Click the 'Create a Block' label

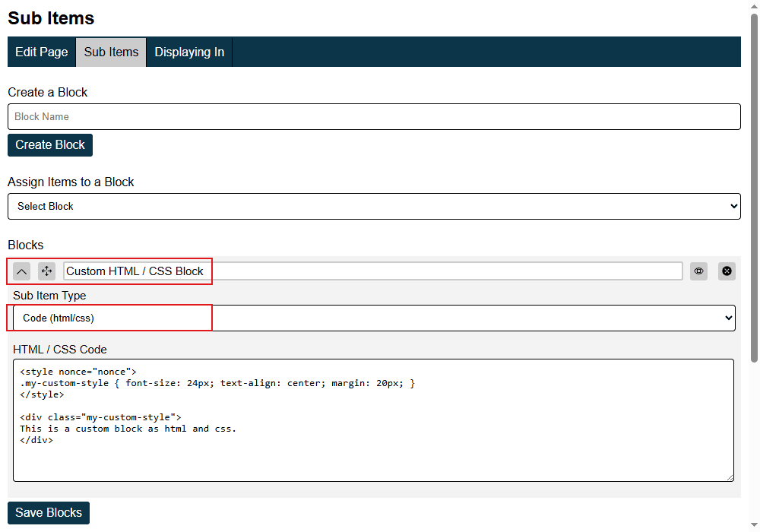[x=47, y=92]
